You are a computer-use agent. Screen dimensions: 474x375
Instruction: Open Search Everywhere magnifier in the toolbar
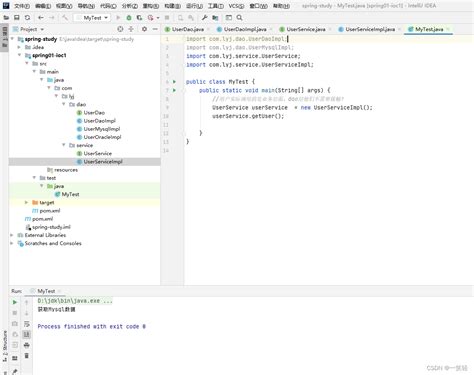[239, 18]
